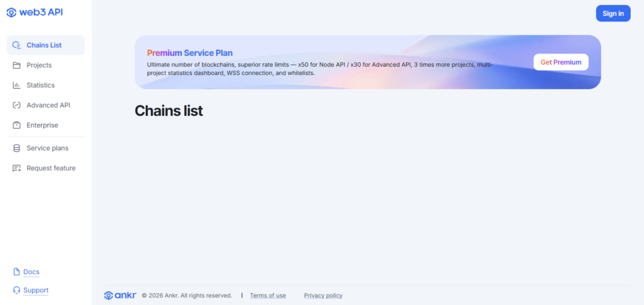Click the Ankr logo in footer
Screen dimensions: 644x305
click(x=119, y=296)
